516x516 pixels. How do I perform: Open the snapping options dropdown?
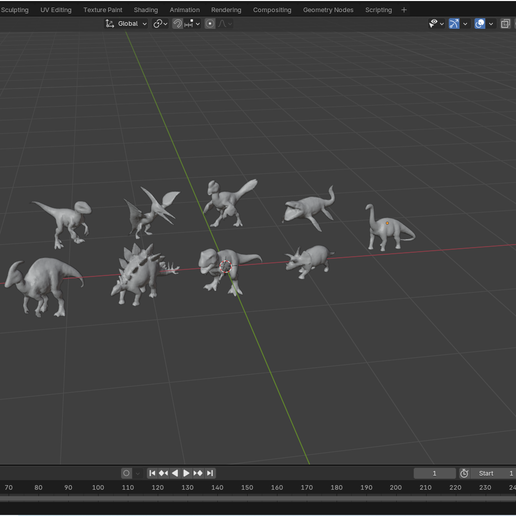[192, 24]
